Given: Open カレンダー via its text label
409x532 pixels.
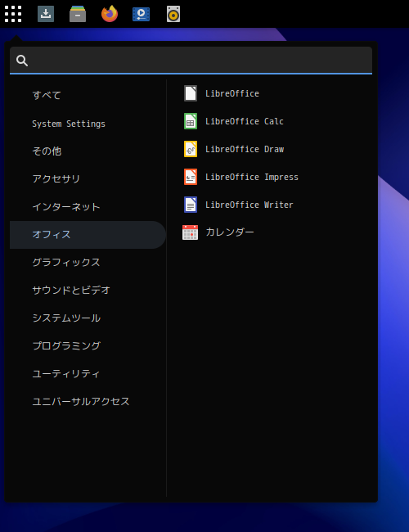Looking at the screenshot, I should click(230, 232).
